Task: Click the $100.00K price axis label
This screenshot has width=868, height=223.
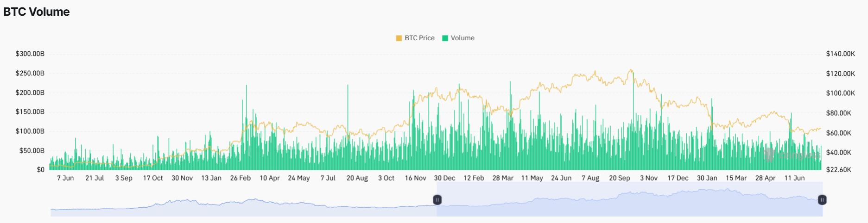Action: coord(841,93)
